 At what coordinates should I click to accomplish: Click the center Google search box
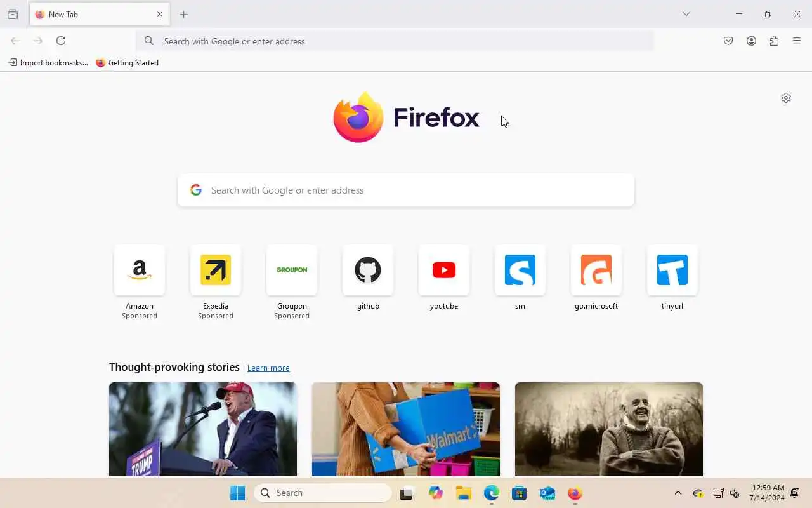pyautogui.click(x=406, y=190)
